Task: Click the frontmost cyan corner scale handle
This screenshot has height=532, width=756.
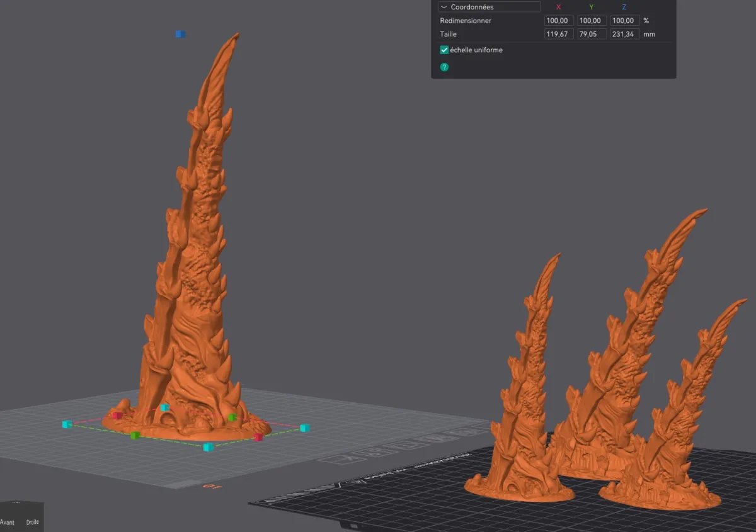Action: pos(208,447)
